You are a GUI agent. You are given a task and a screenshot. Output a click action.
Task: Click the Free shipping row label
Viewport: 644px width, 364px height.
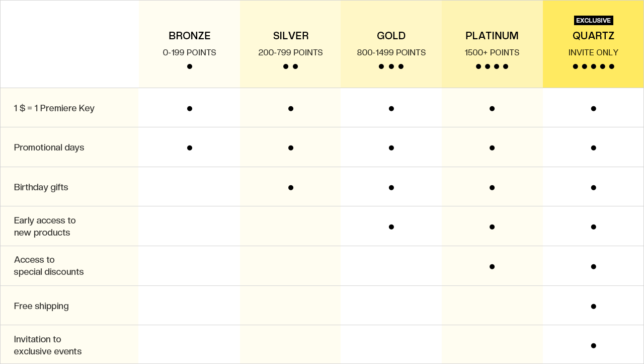click(41, 306)
